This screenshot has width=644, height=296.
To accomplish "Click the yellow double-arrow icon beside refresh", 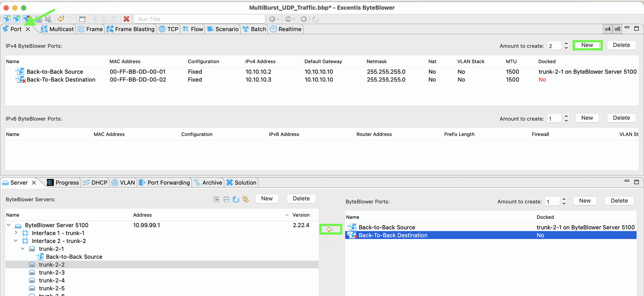I will click(246, 199).
